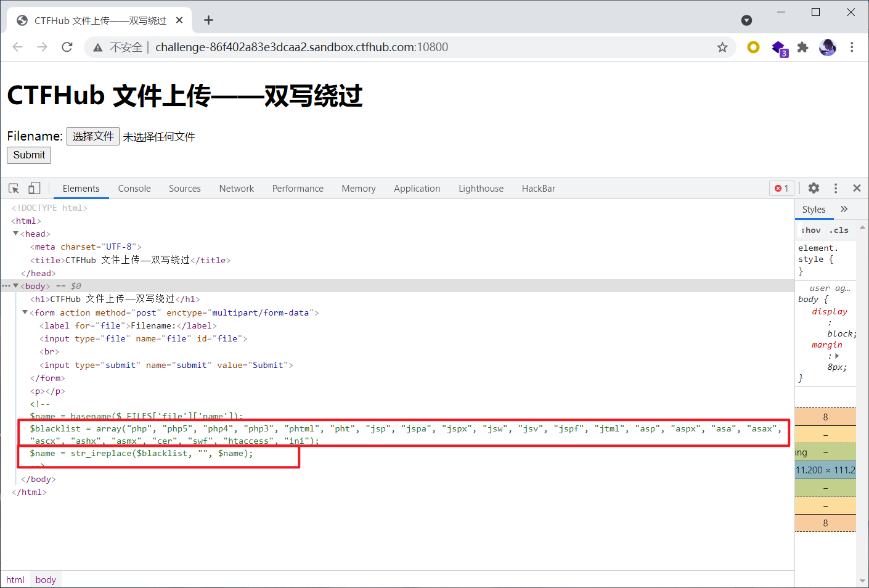Open the Application tab
Viewport: 869px width, 588px height.
(417, 189)
